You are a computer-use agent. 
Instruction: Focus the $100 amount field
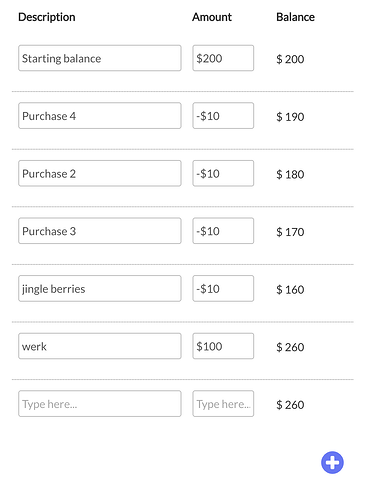(x=223, y=346)
